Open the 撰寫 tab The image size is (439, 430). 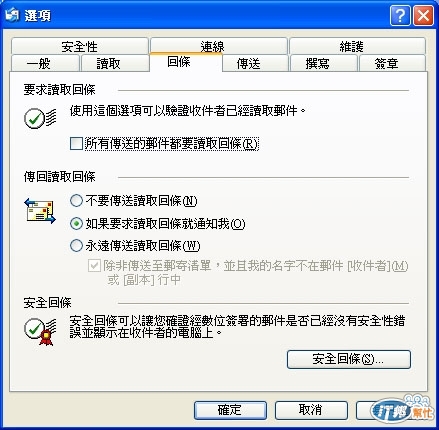click(x=324, y=63)
